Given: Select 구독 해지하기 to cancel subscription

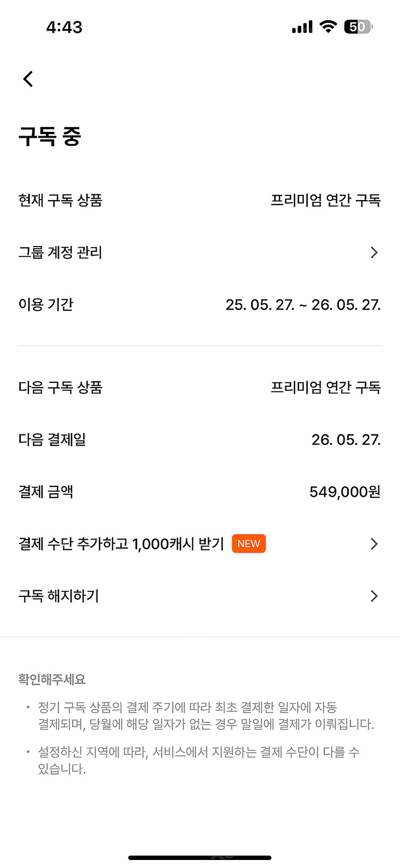Looking at the screenshot, I should 59,596.
